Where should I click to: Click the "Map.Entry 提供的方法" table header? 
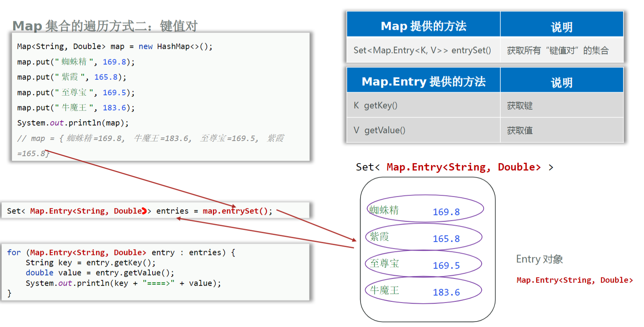point(423,81)
